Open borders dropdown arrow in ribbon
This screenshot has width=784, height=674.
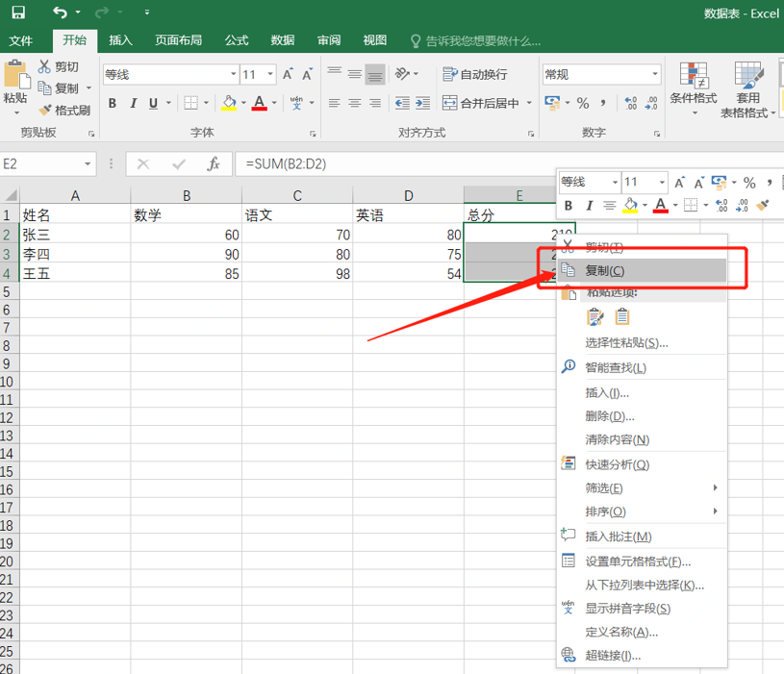pyautogui.click(x=206, y=104)
